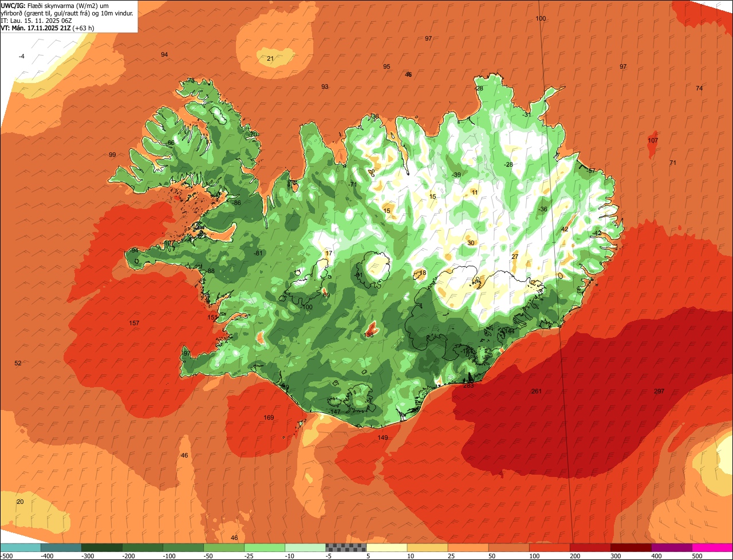
Task: Click the light green legend swatch from -25 to -10
Action: 265,547
